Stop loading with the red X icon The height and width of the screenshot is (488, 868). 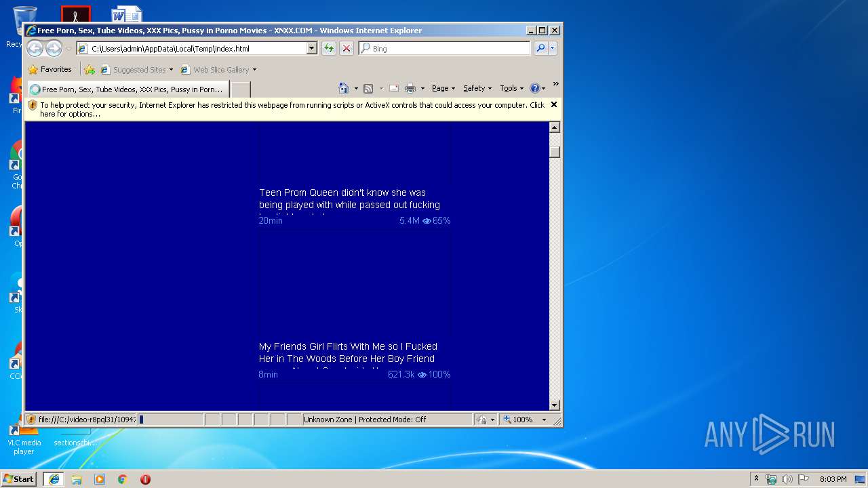[x=347, y=48]
